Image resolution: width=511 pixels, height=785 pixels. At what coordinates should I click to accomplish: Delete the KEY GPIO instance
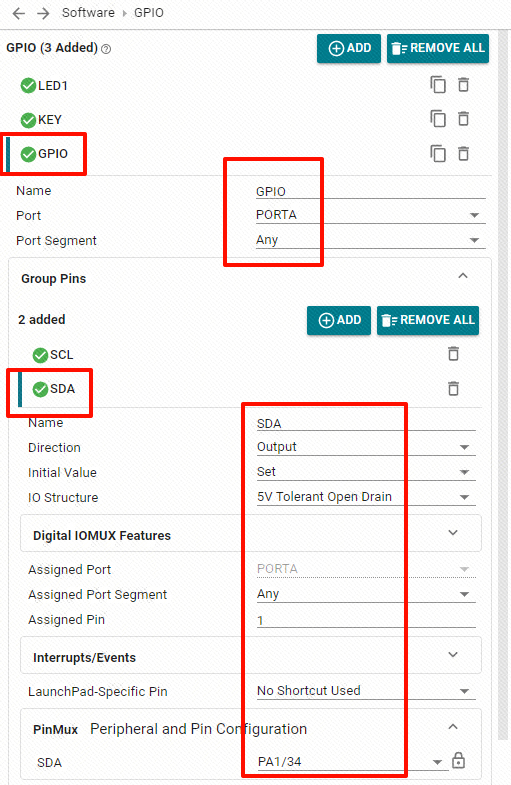463,119
